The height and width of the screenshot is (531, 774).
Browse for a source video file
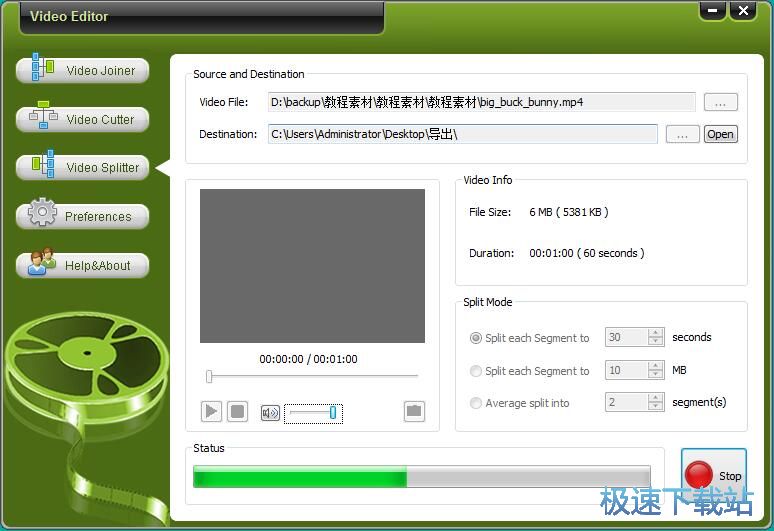[x=720, y=103]
